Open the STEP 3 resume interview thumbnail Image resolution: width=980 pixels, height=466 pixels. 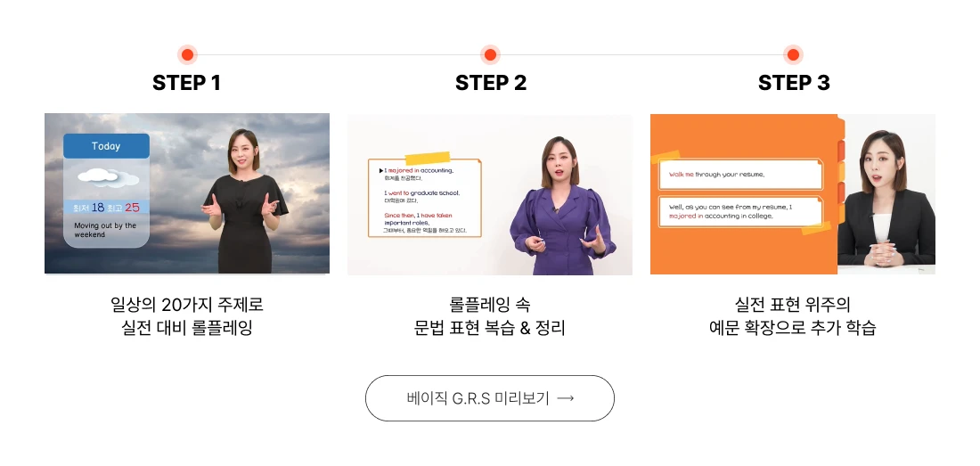[793, 193]
